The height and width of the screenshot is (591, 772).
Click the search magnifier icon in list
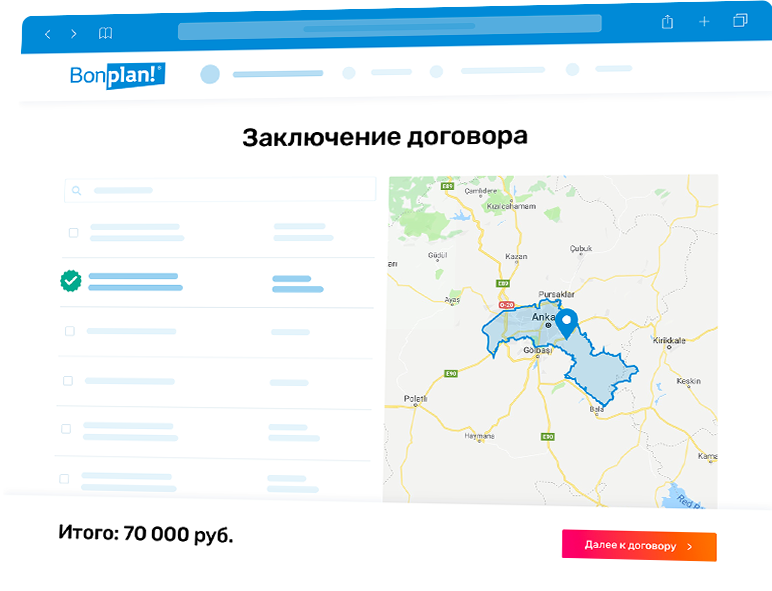pyautogui.click(x=78, y=190)
